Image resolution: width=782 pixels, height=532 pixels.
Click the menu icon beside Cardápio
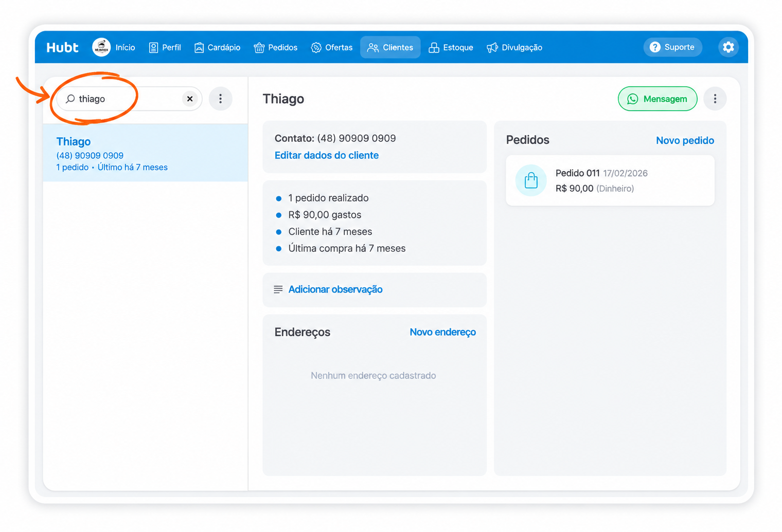(x=199, y=47)
